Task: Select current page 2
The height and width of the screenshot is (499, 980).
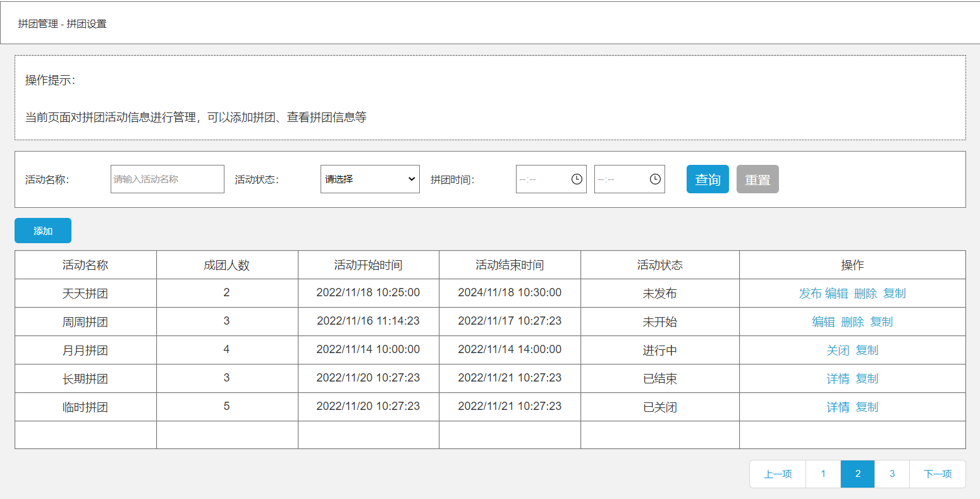Action: pos(858,474)
